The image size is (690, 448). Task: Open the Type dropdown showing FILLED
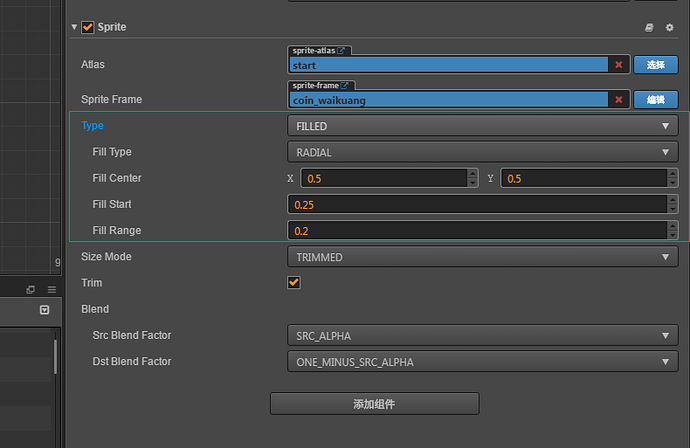click(x=482, y=127)
